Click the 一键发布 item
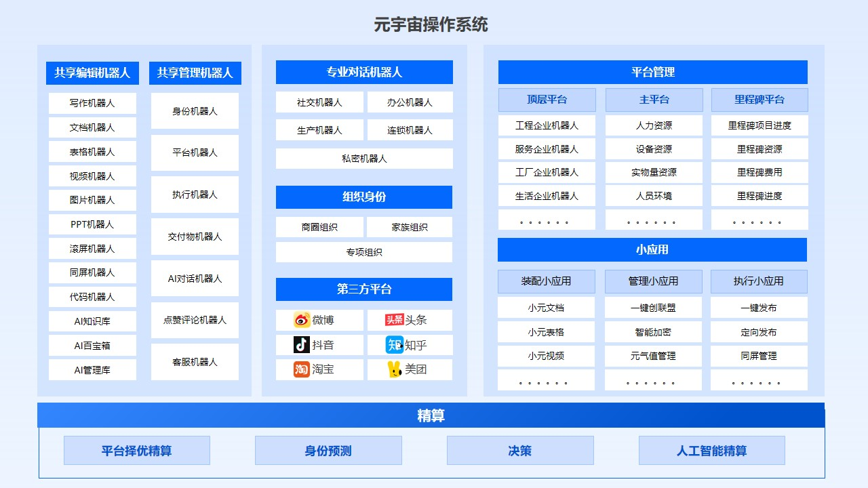The height and width of the screenshot is (488, 868). 759,308
